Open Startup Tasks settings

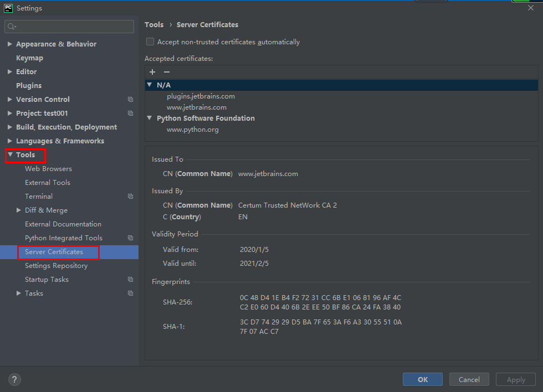tap(47, 280)
